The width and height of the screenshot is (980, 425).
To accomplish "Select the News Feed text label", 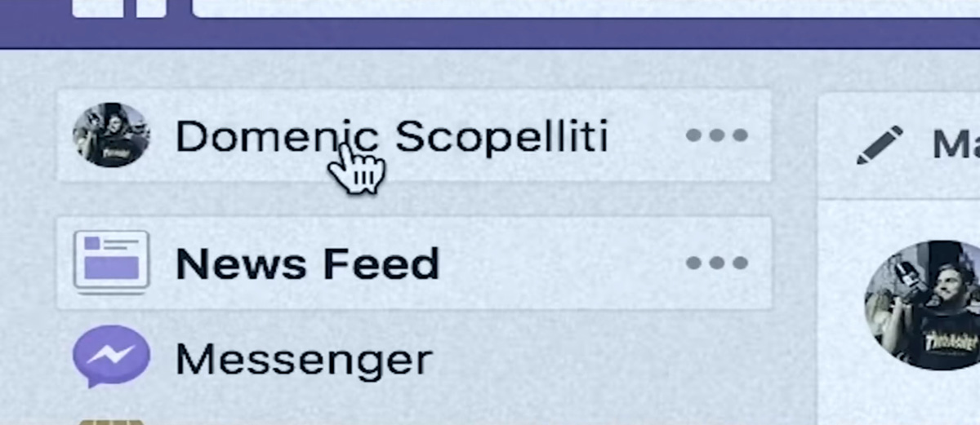I will point(307,263).
